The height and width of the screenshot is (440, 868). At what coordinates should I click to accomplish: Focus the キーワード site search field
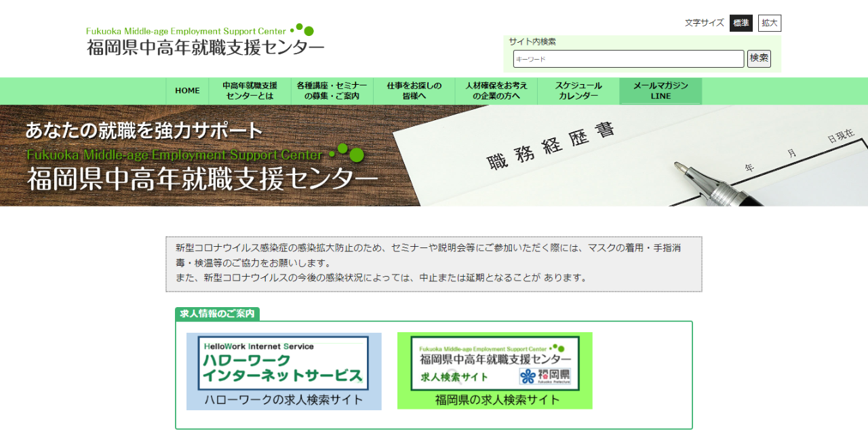pos(629,59)
